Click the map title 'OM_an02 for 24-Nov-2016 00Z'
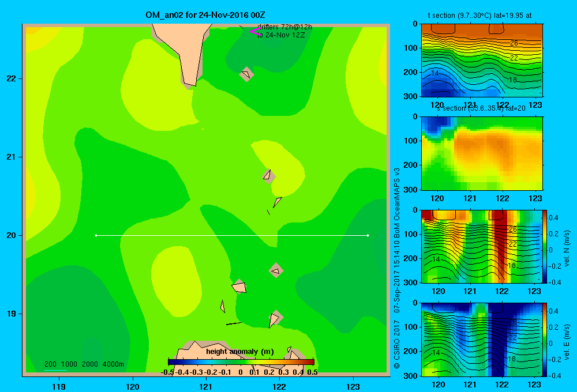Viewport: 577px width, 392px height. 205,15
